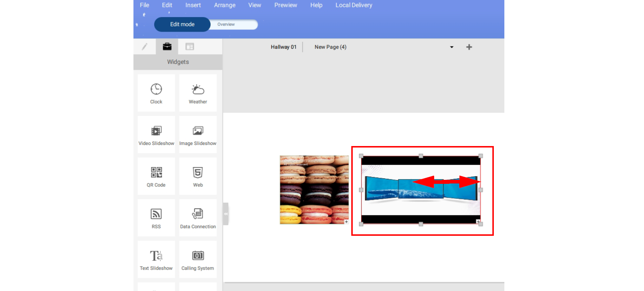Screen dimensions: 644x291
Task: Add a new page with plus button
Action: pos(469,47)
